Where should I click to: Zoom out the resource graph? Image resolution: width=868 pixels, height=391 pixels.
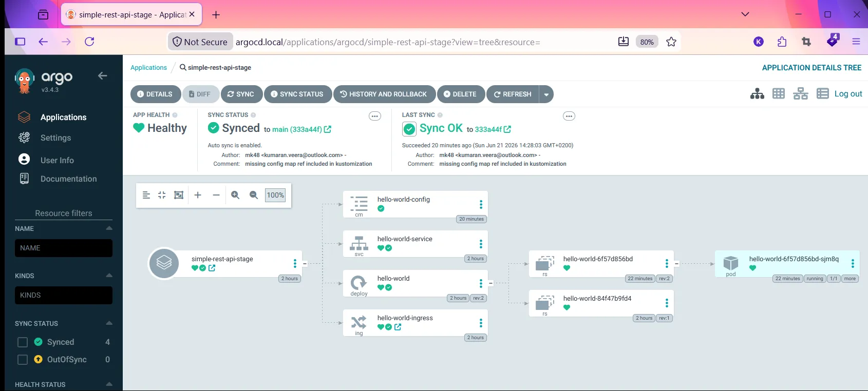coord(254,195)
